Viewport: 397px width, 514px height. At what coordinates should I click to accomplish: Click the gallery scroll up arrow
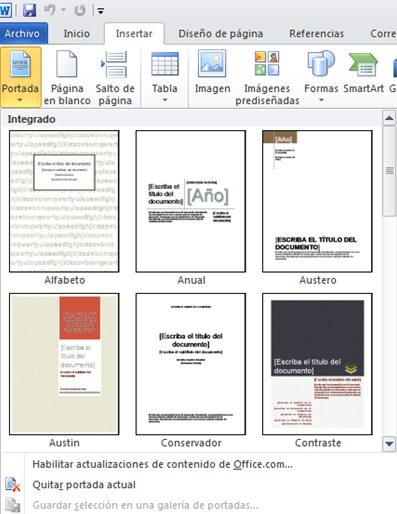389,118
